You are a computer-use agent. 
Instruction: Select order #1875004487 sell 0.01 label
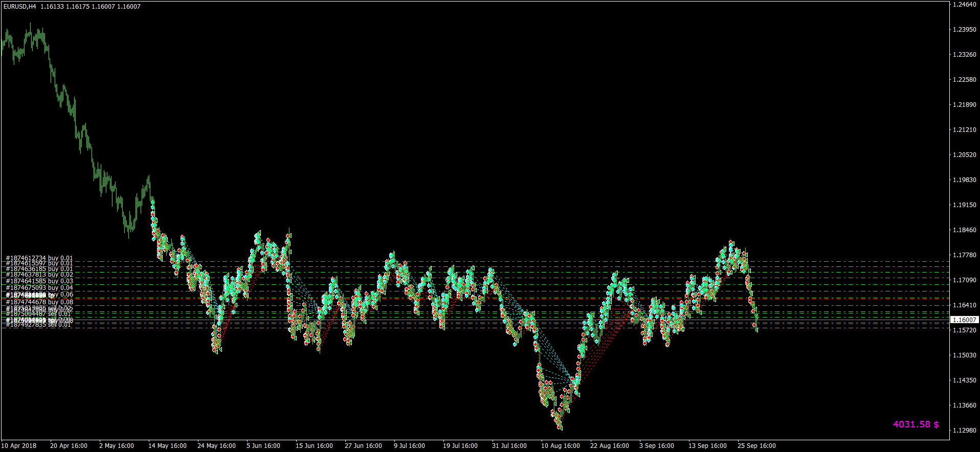[38, 314]
